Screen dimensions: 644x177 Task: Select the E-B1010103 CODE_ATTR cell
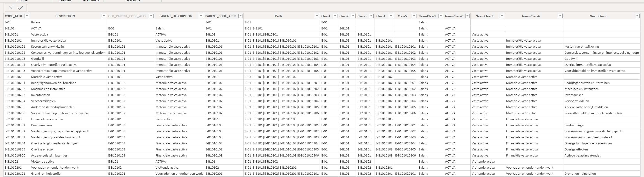pos(17,119)
